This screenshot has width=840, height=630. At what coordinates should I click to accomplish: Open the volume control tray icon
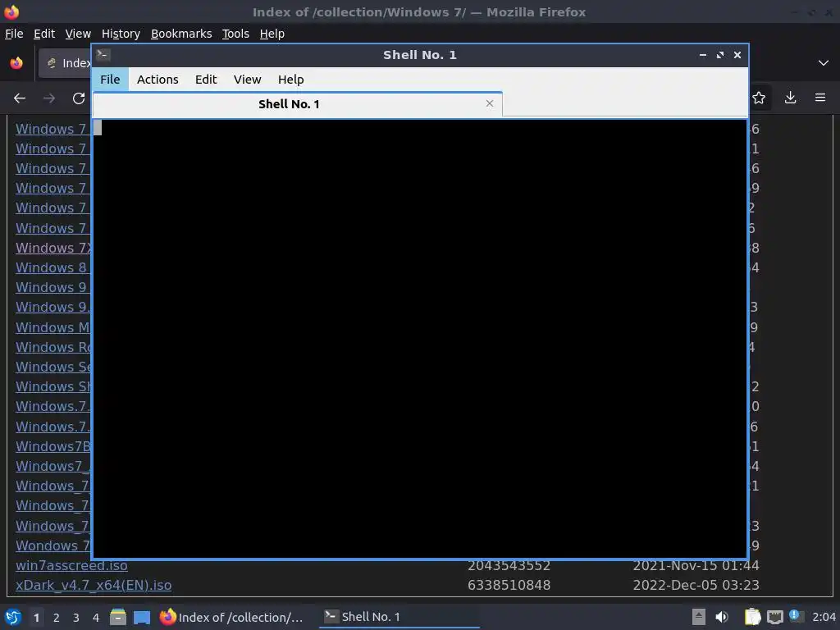[x=722, y=617]
